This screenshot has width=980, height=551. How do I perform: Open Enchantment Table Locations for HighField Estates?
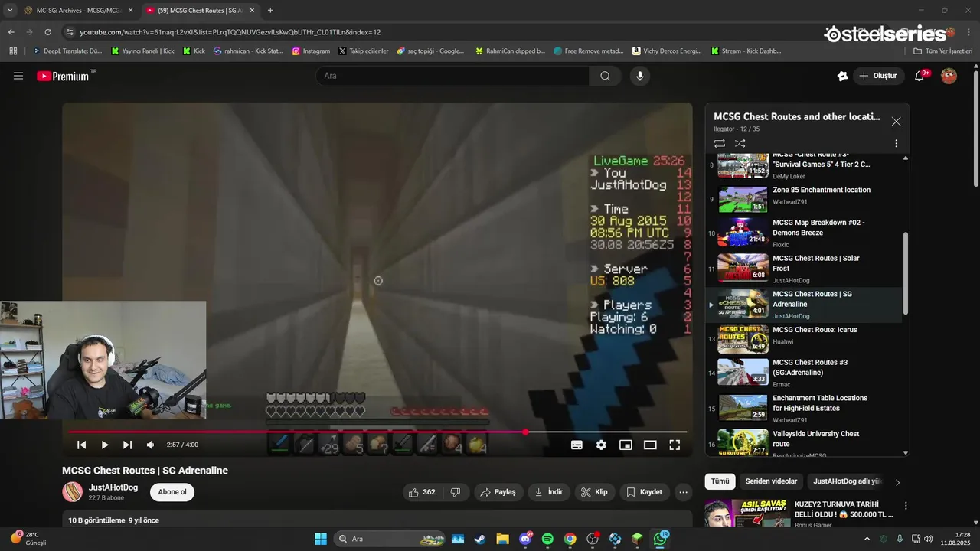click(x=804, y=408)
